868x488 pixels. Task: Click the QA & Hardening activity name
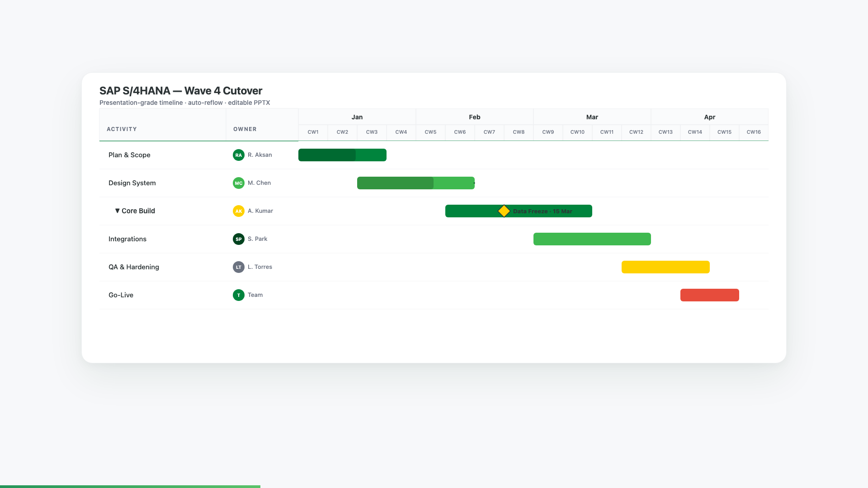pyautogui.click(x=134, y=267)
